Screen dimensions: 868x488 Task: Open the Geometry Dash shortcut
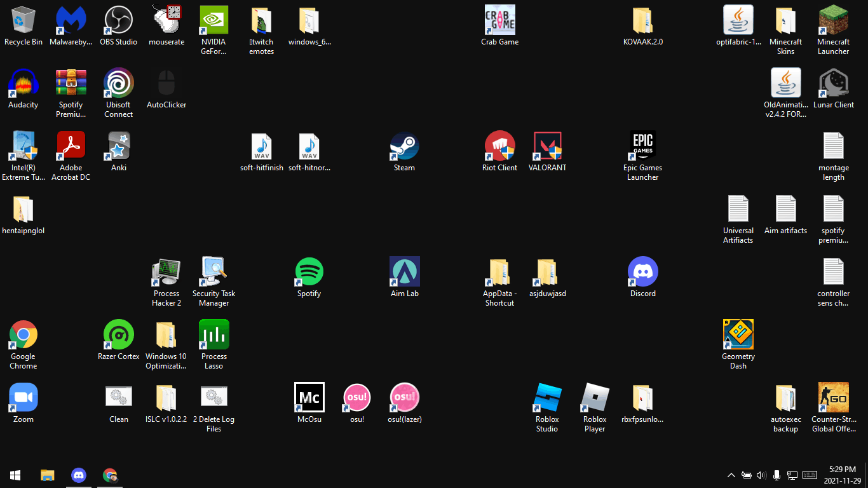point(738,335)
